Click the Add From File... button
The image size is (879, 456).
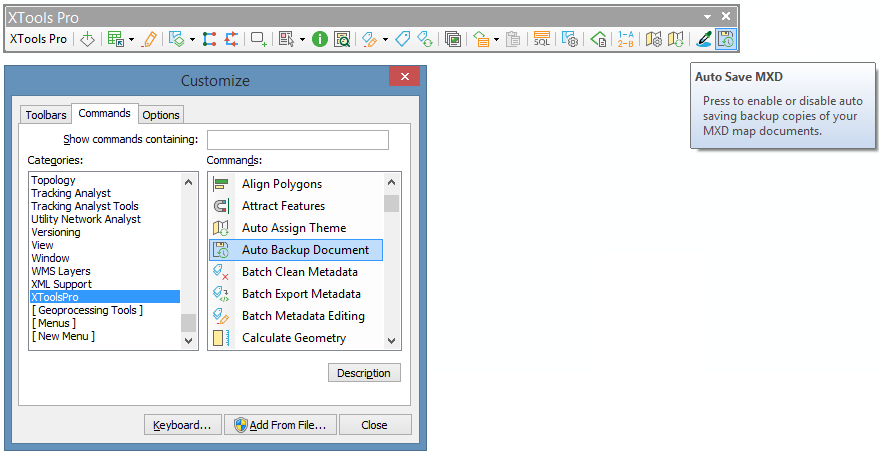[x=280, y=425]
